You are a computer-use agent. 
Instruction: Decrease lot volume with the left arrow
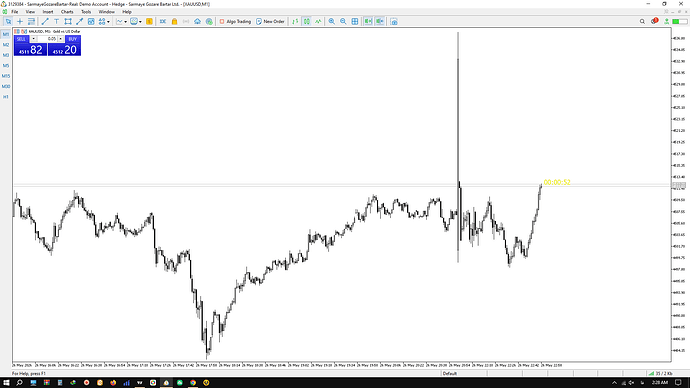(x=33, y=39)
